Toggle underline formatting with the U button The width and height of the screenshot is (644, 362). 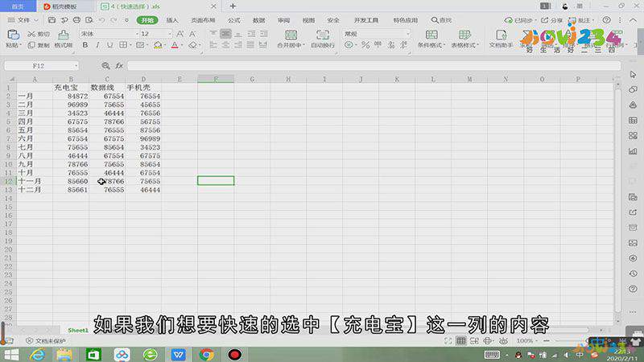[109, 45]
